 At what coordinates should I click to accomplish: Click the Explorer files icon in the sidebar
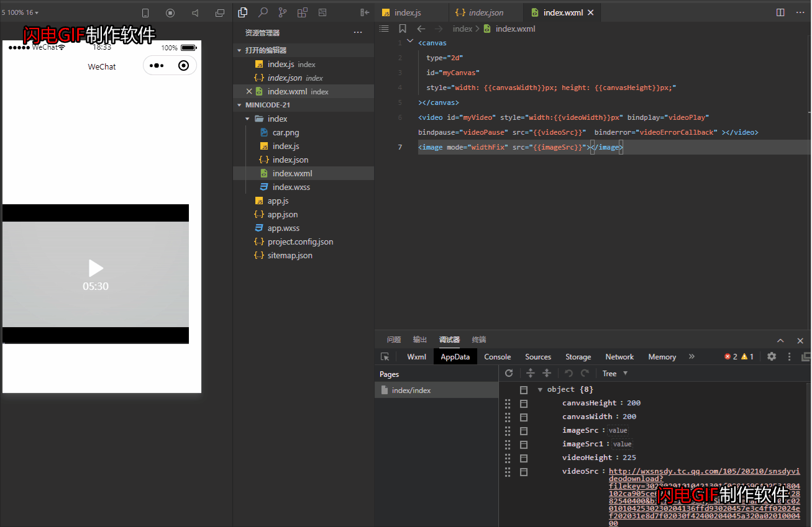tap(243, 12)
